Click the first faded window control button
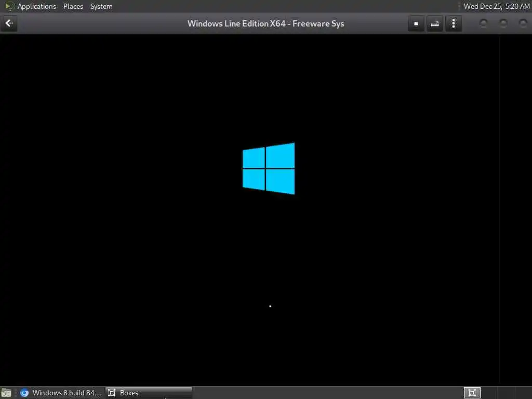The image size is (532, 399). (x=484, y=23)
